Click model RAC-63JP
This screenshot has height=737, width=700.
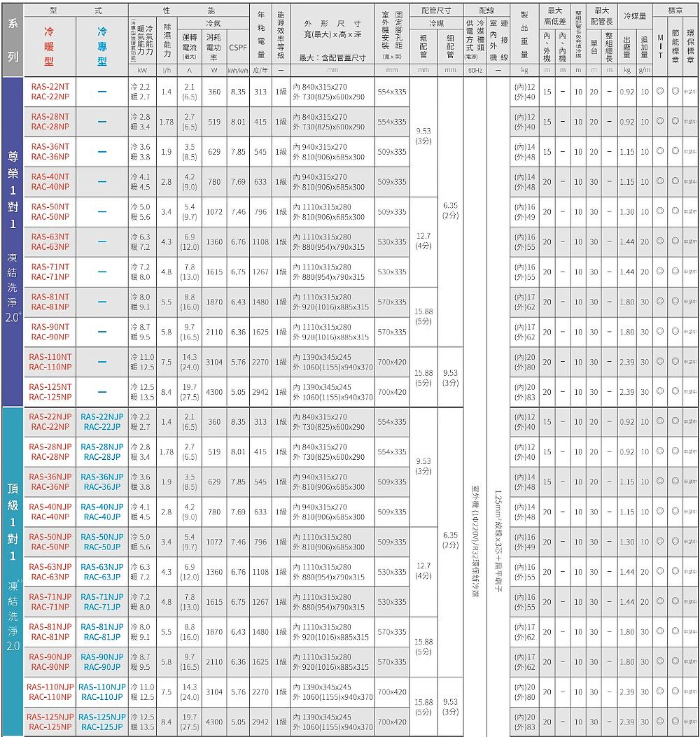click(102, 577)
